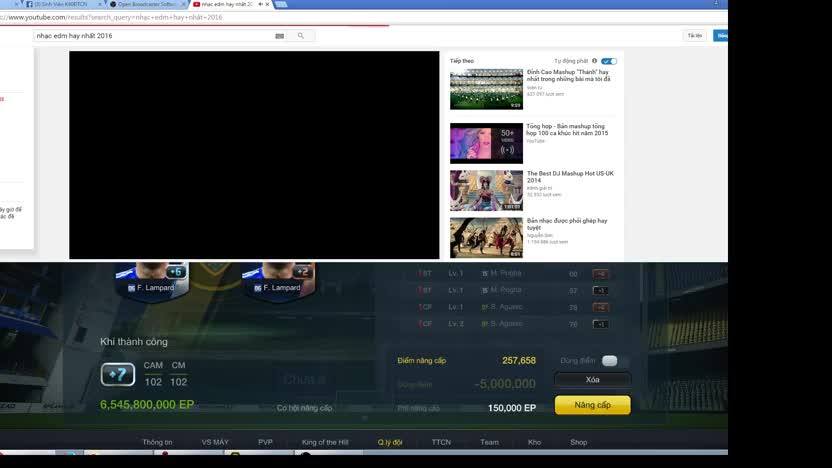This screenshot has height=468, width=832.
Task: Open the Bản nhạc được phối ghép thumbnail
Action: 486,238
